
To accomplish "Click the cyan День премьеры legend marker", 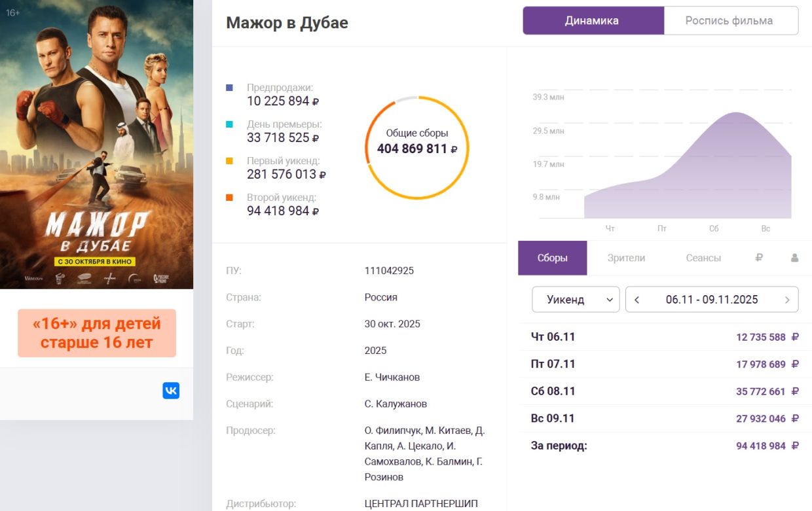I will (229, 124).
